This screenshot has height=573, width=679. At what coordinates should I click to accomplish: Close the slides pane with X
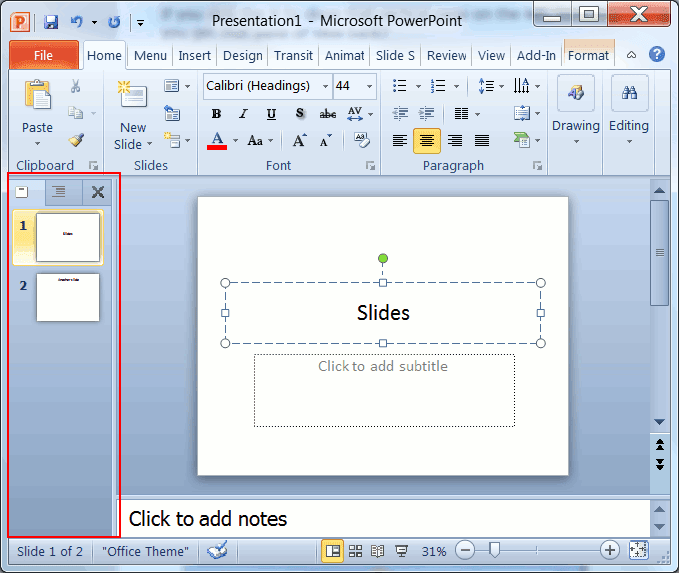[98, 192]
